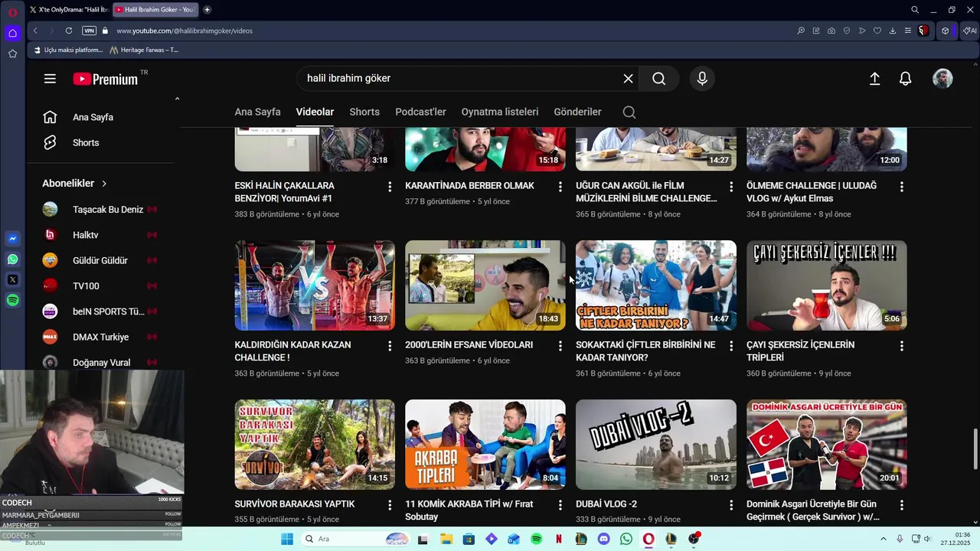Screen dimensions: 980x551
Task: Clear the search box with the X
Action: click(x=628, y=79)
